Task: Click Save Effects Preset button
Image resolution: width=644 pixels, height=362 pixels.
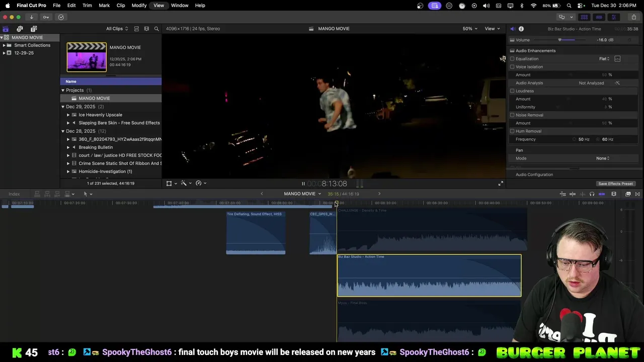Action: pos(615,184)
